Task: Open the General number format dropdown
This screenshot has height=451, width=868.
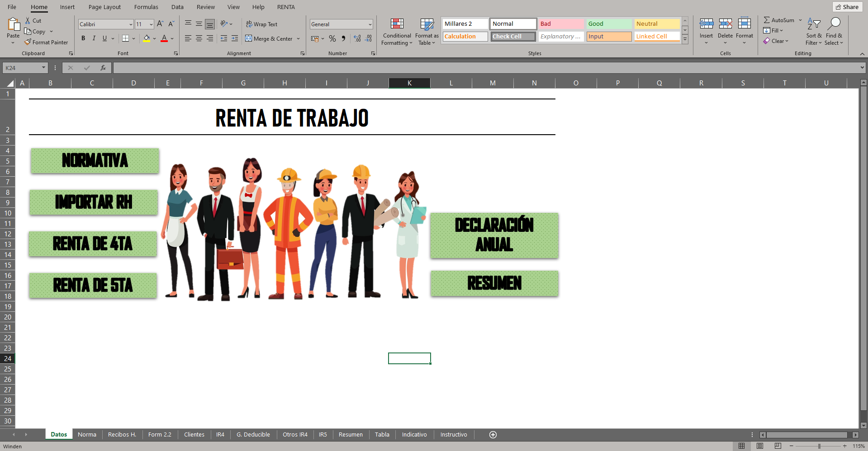Action: (x=370, y=24)
